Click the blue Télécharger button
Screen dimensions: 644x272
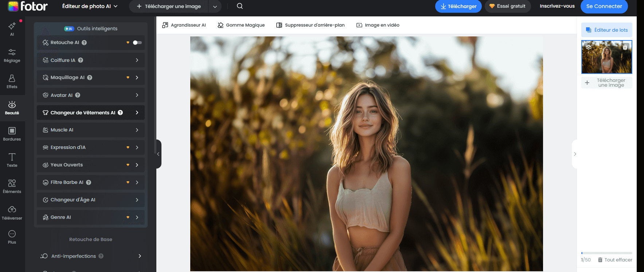pyautogui.click(x=458, y=6)
